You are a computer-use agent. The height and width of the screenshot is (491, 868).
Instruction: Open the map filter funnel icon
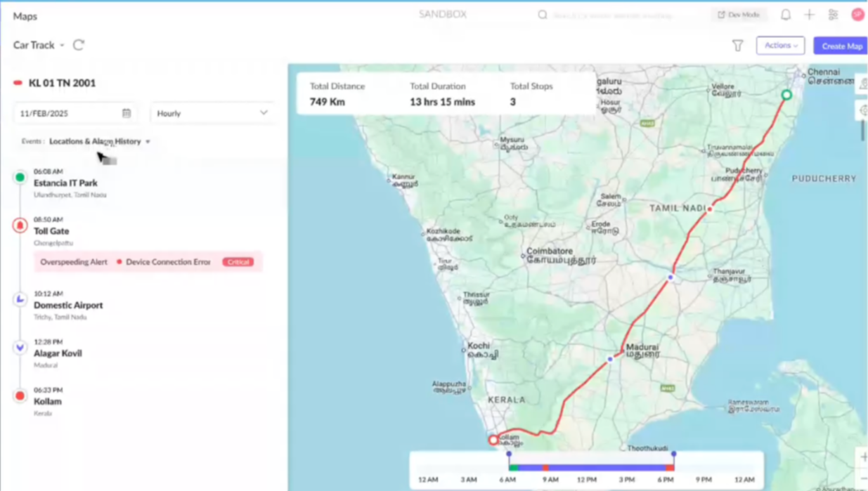737,46
